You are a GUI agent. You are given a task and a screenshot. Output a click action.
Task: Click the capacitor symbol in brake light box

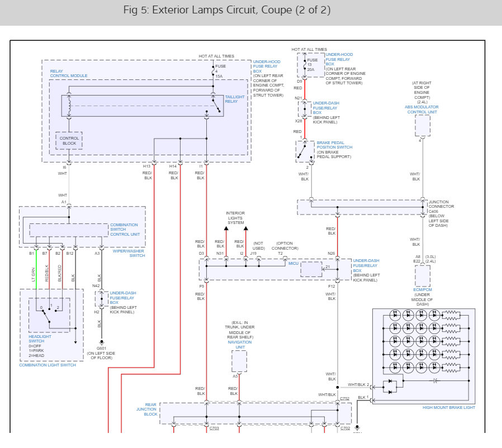pyautogui.click(x=435, y=381)
